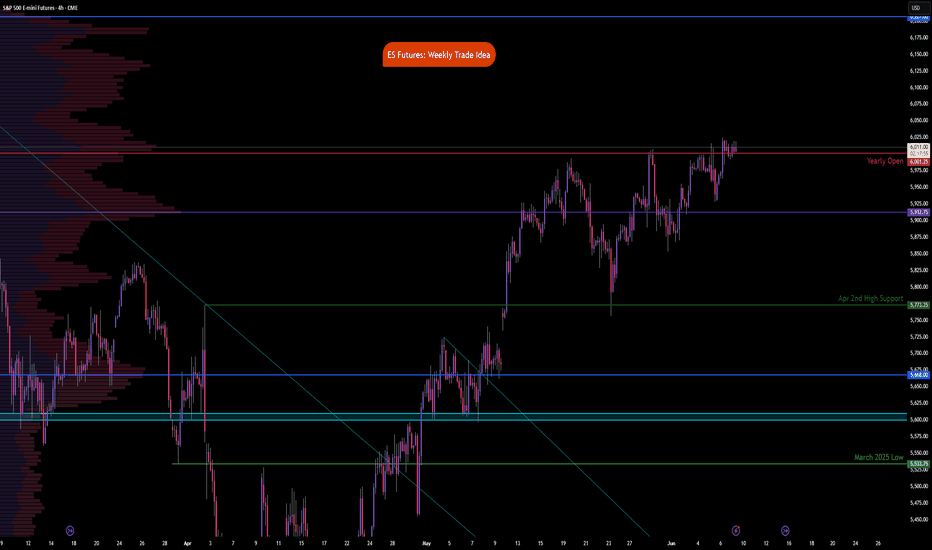Click the red 6,001.25 price tag
Image resolution: width=932 pixels, height=550 pixels.
point(919,162)
